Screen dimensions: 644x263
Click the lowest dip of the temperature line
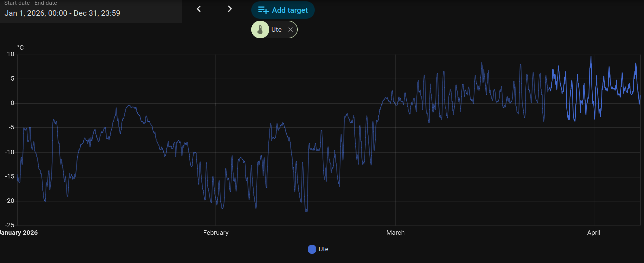(306, 211)
